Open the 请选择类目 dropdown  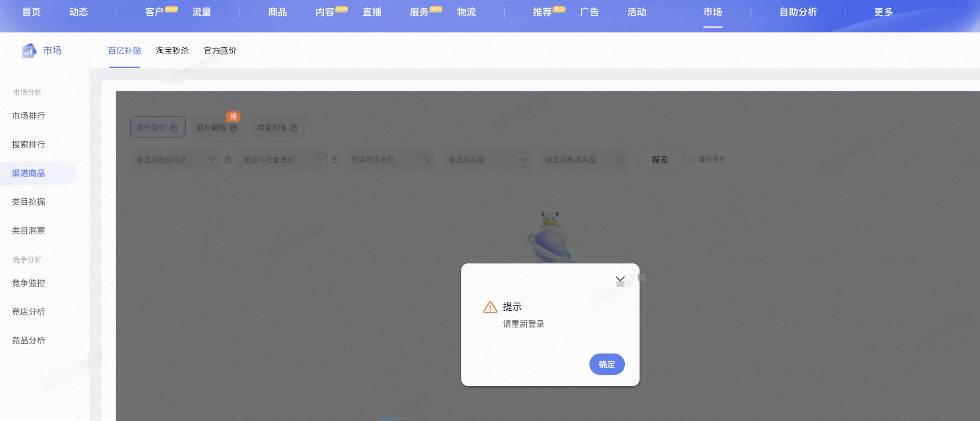coord(487,160)
